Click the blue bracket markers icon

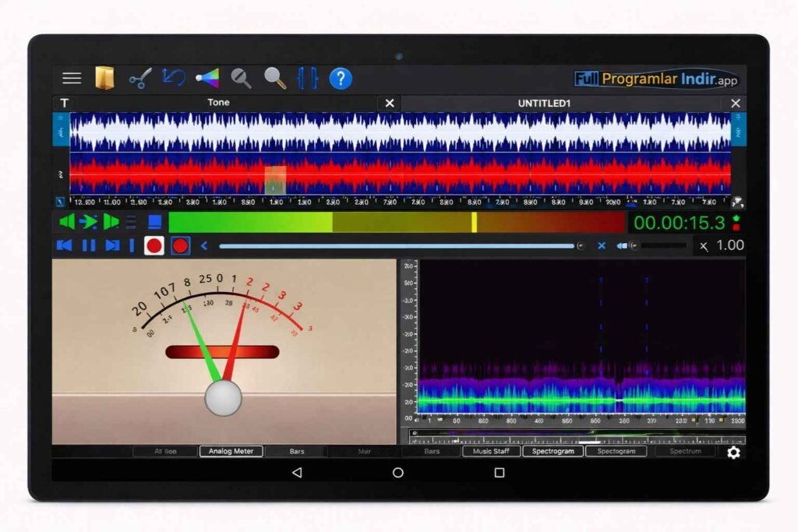pyautogui.click(x=308, y=78)
